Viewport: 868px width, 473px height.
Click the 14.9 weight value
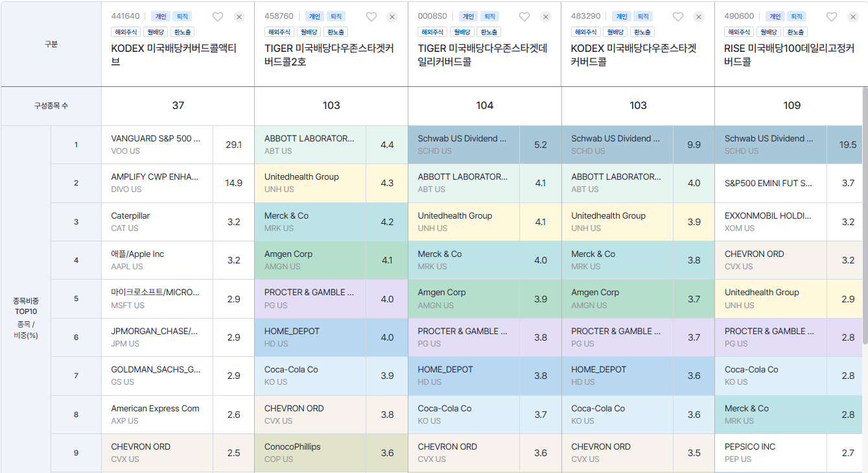click(x=233, y=183)
